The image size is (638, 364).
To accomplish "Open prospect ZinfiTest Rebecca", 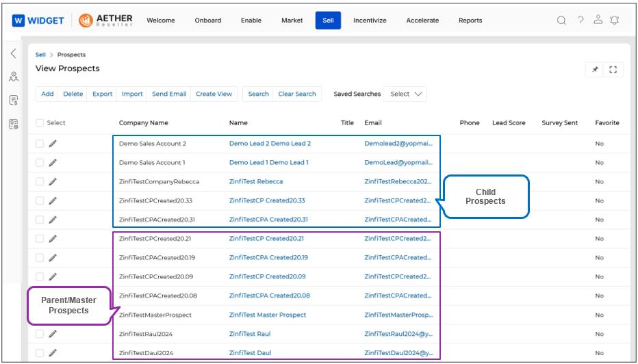I will (256, 181).
